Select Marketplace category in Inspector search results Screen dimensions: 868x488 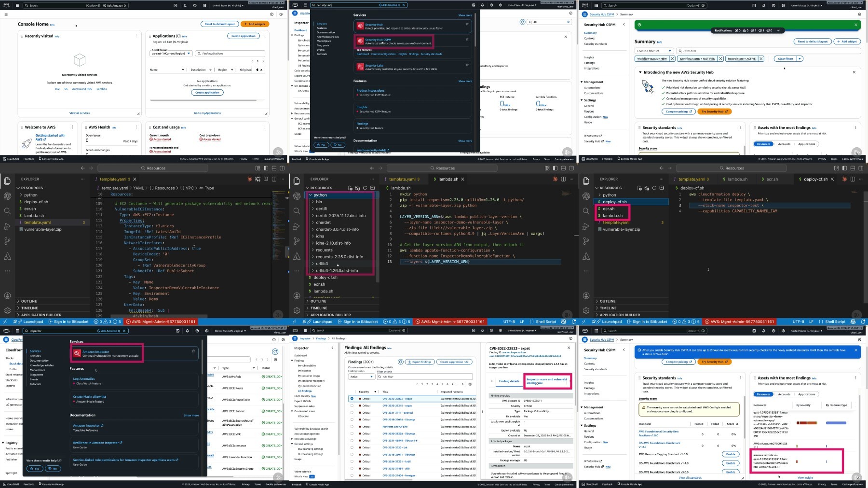click(37, 370)
